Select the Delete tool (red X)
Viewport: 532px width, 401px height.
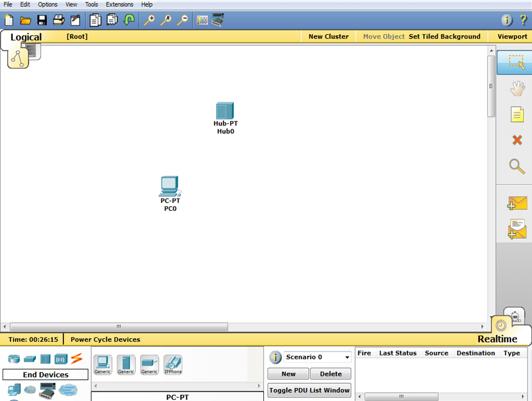click(517, 140)
